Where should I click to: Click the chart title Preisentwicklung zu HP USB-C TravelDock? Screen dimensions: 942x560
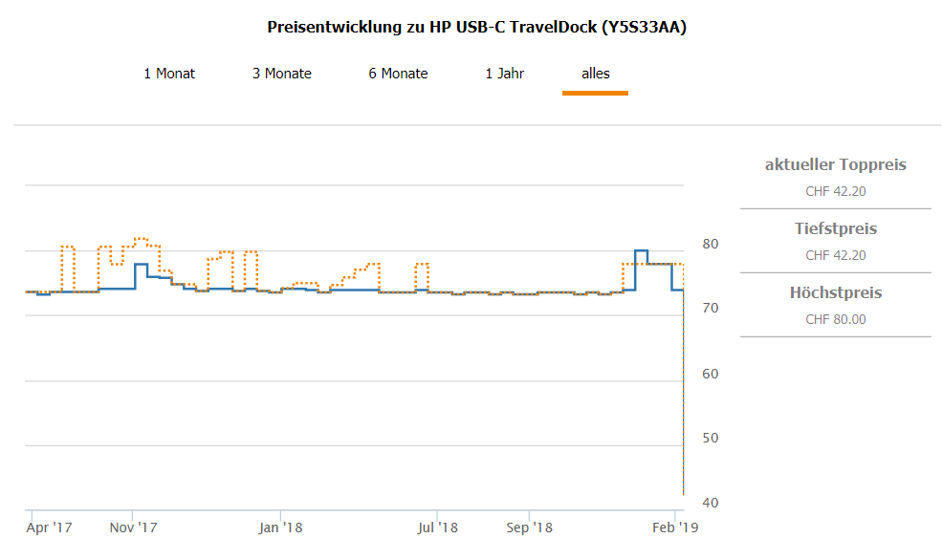coord(476,27)
